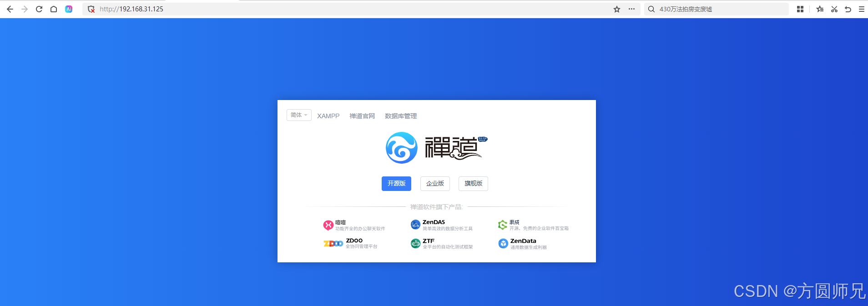Click the undo closed tab icon
This screenshot has height=306, width=868.
pos(848,9)
